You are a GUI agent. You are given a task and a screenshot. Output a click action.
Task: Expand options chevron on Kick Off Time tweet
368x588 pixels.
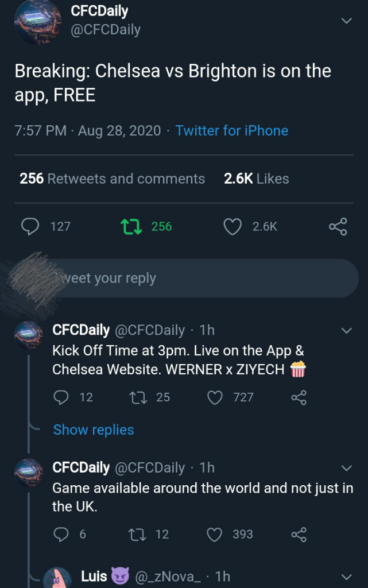[x=346, y=330]
